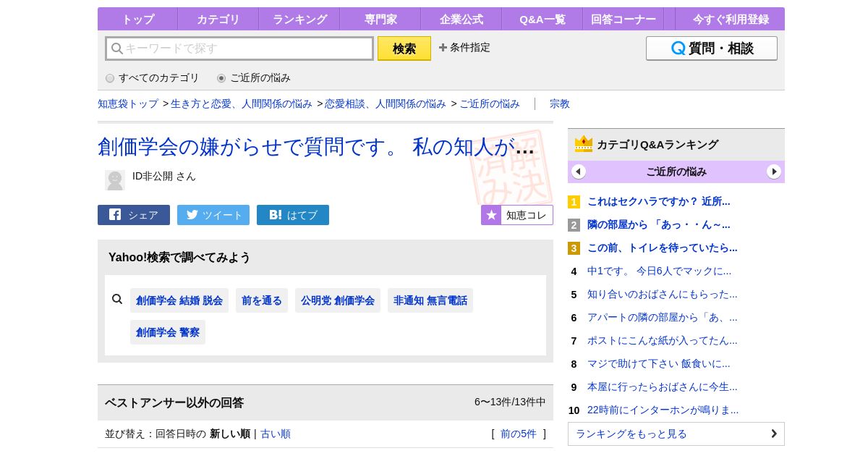Click the crown ranking icon
868x456 pixels.
pyautogui.click(x=584, y=144)
